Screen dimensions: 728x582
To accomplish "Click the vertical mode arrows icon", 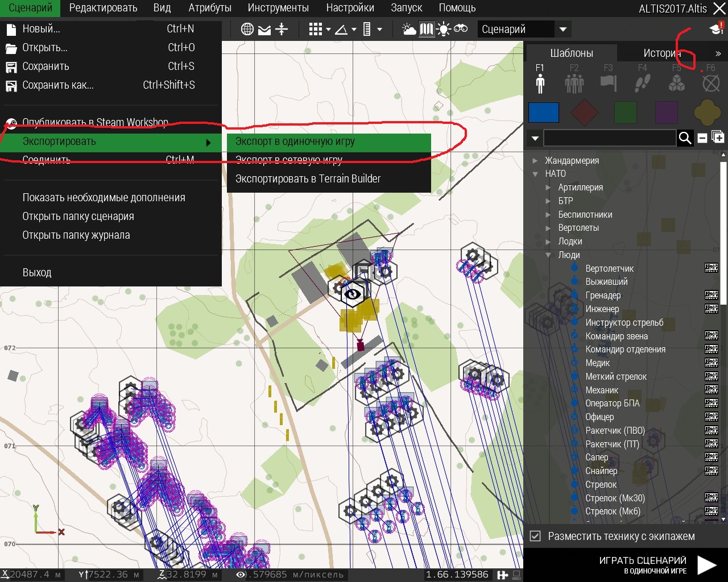I will [x=282, y=30].
